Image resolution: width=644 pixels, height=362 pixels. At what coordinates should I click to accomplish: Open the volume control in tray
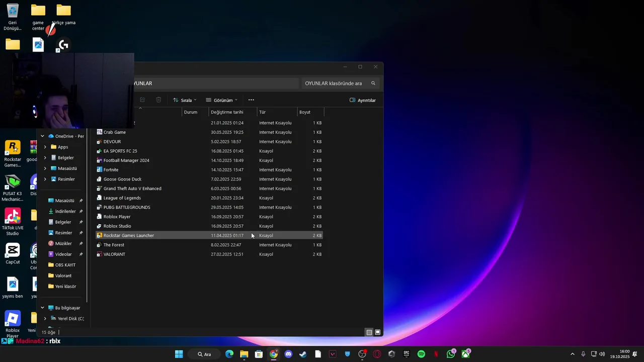coord(602,354)
